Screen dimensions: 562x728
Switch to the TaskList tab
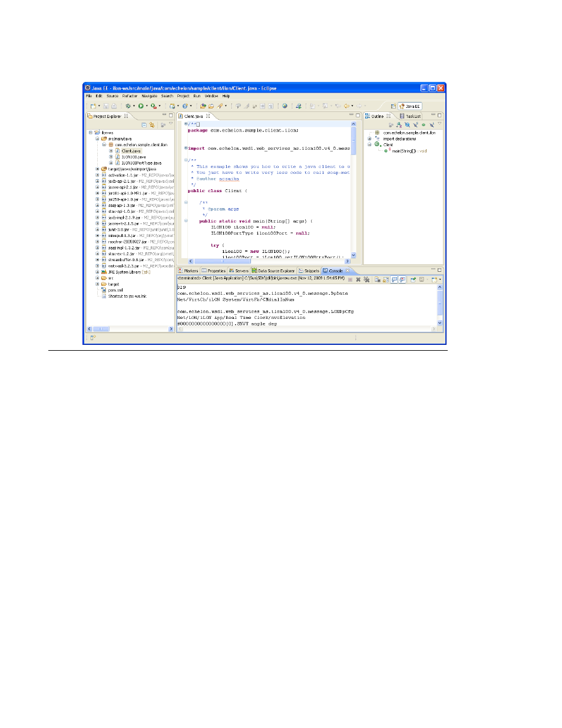pos(411,116)
